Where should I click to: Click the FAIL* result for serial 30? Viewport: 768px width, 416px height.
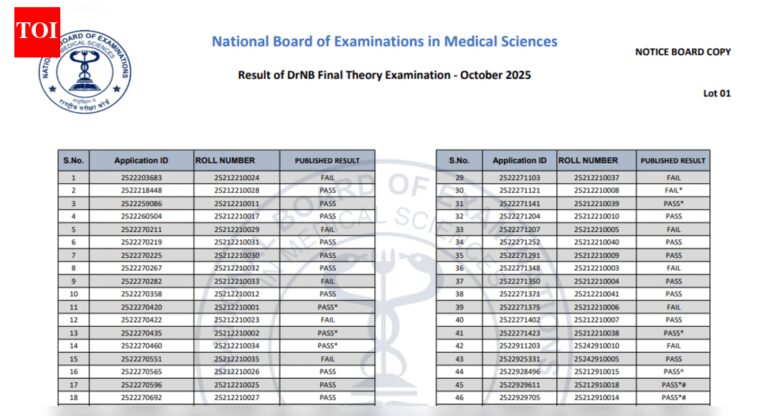click(673, 190)
